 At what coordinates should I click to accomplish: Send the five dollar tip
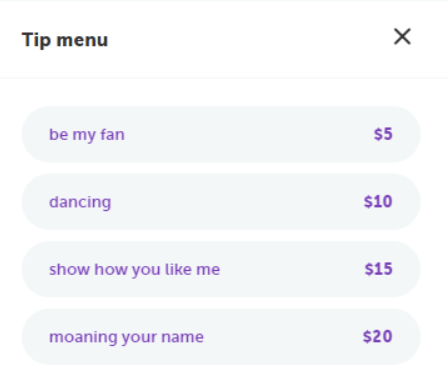click(x=221, y=134)
